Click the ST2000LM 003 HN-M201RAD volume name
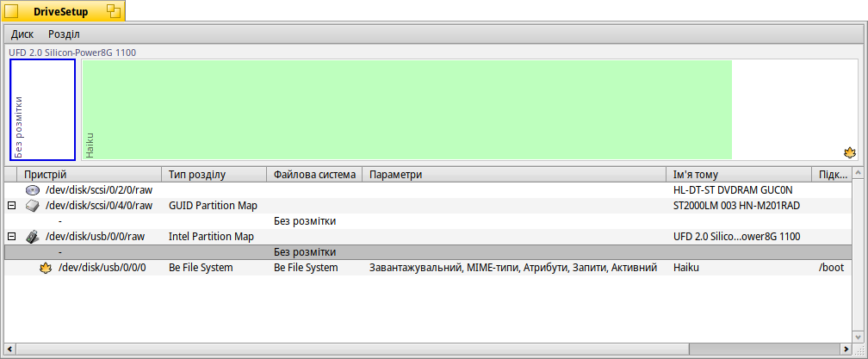 click(736, 206)
